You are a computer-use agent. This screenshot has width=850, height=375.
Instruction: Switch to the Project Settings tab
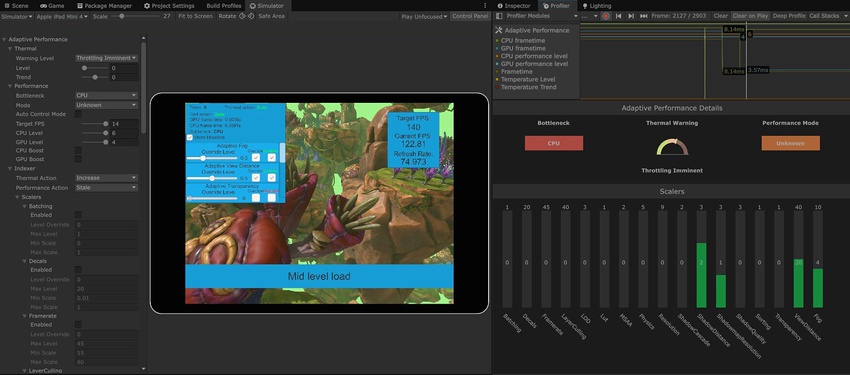click(x=170, y=5)
